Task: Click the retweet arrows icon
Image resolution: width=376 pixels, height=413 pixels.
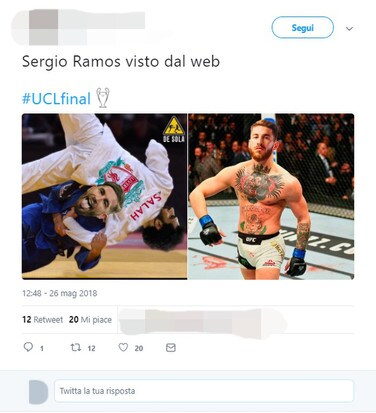Action: tap(76, 347)
